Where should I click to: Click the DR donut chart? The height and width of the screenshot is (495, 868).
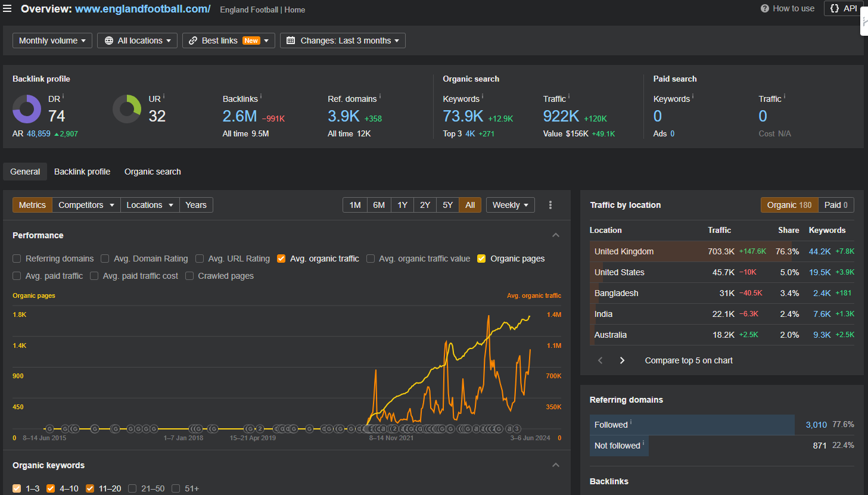pos(27,109)
